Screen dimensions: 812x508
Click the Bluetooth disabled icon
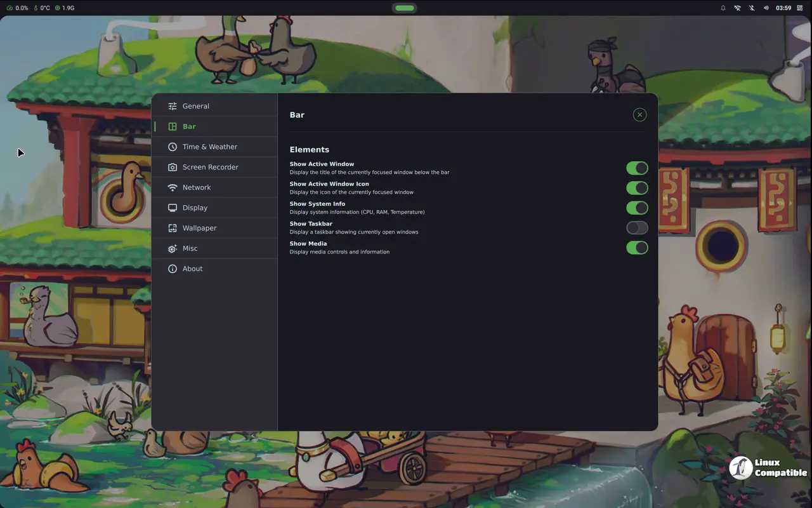tap(752, 8)
